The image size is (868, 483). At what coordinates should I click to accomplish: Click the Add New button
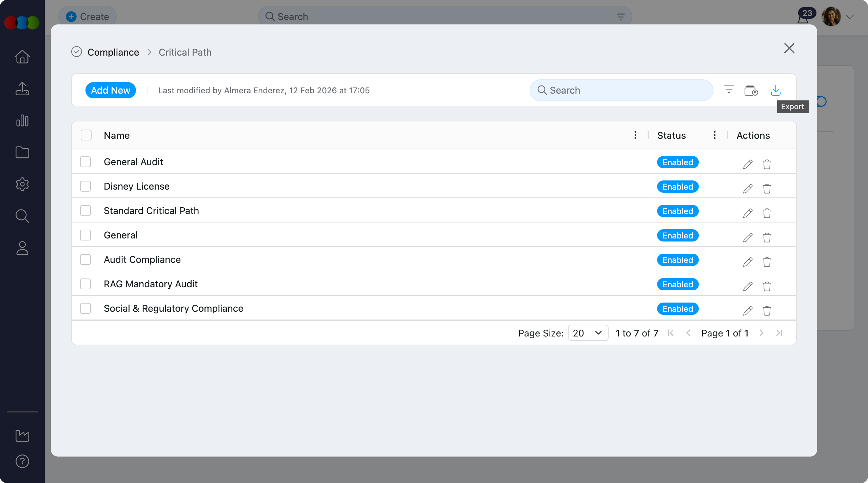[111, 90]
